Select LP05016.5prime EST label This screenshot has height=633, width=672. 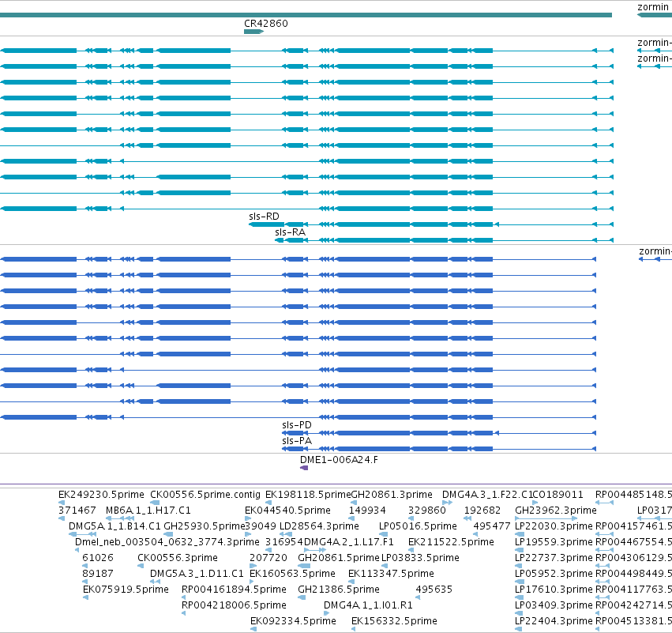[x=418, y=526]
